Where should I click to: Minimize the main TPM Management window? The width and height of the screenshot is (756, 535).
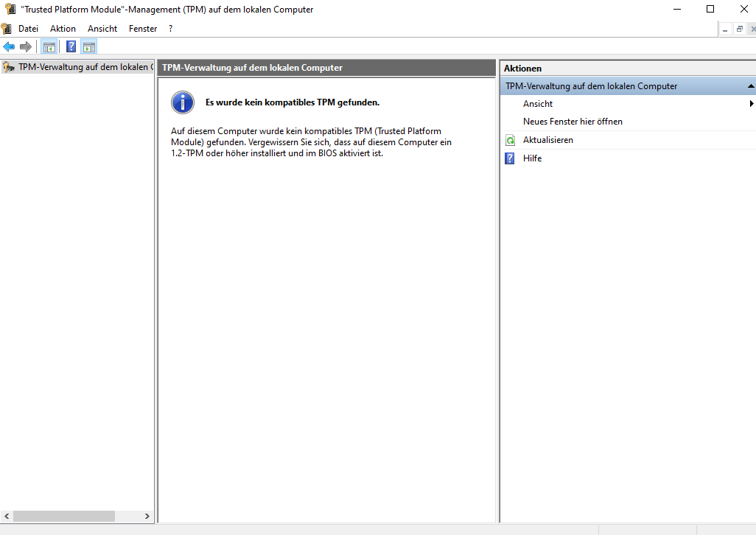(677, 9)
